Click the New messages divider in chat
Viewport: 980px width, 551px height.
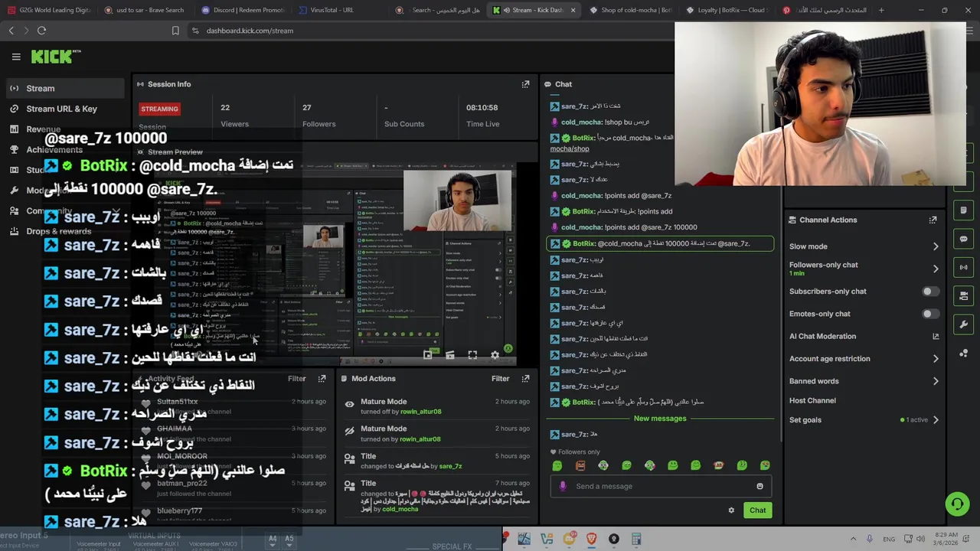[660, 419]
